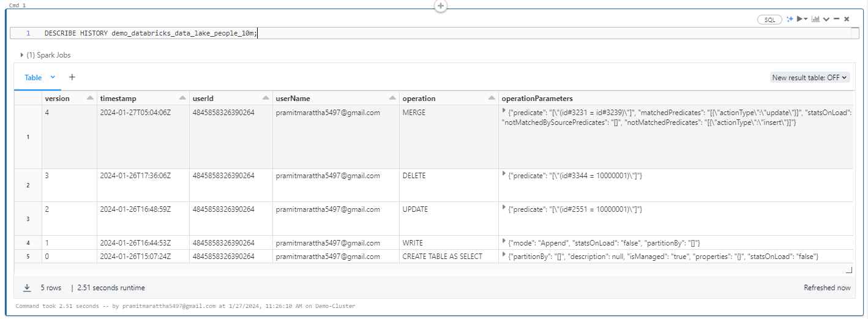Viewport: 868px width, 319px height.
Task: Delete the cell with the X icon
Action: pyautogui.click(x=847, y=20)
